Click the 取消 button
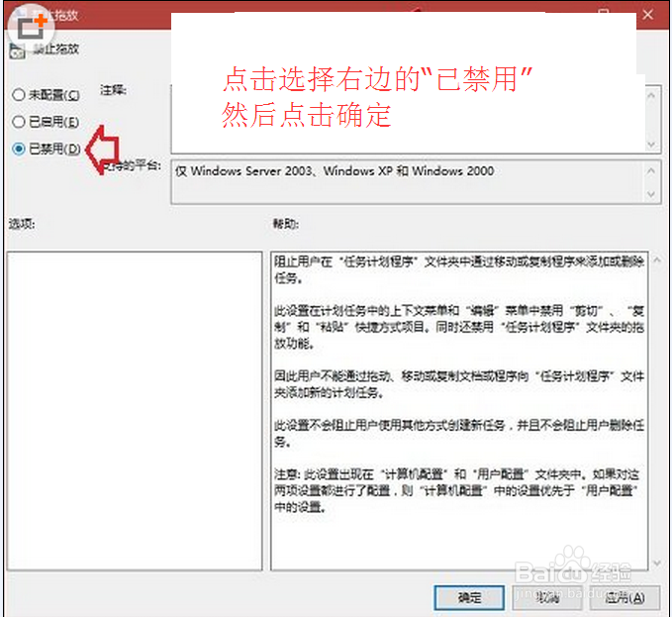 (x=547, y=597)
